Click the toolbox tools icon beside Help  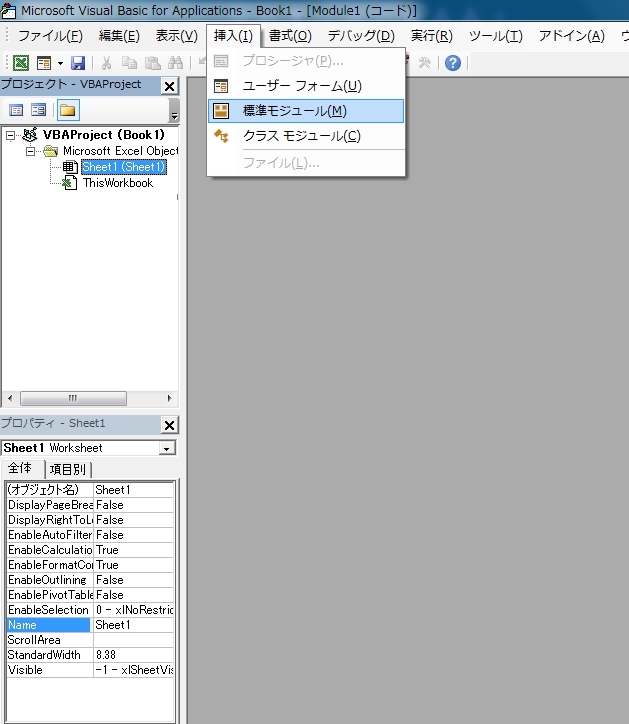coord(424,62)
